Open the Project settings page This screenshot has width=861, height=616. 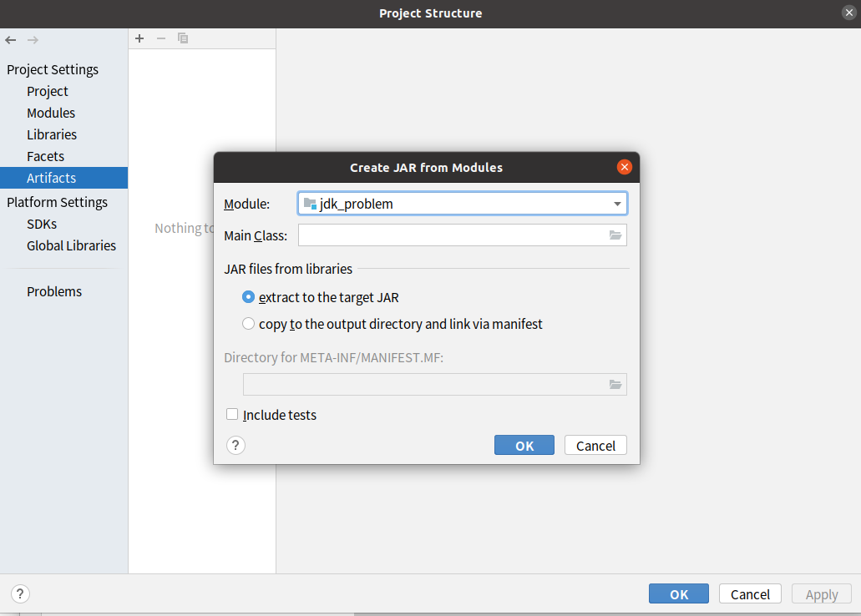tap(48, 91)
